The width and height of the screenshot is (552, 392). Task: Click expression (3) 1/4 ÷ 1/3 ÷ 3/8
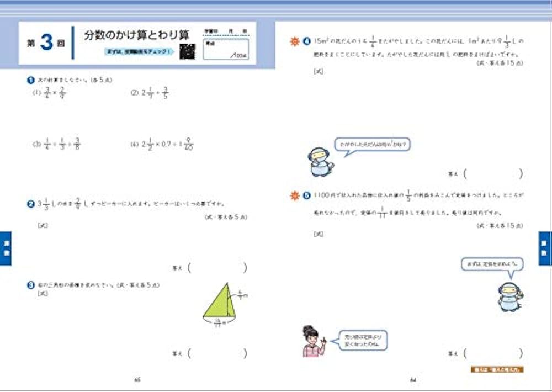click(56, 144)
